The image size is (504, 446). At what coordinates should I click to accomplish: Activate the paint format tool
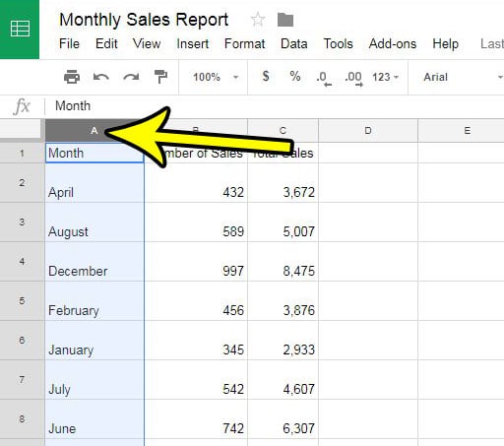160,77
